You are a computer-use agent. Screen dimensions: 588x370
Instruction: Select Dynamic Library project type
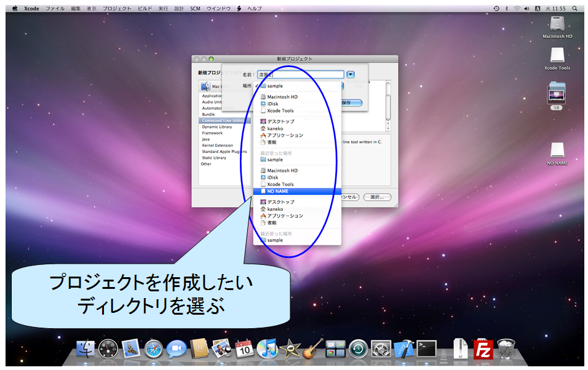coord(217,127)
